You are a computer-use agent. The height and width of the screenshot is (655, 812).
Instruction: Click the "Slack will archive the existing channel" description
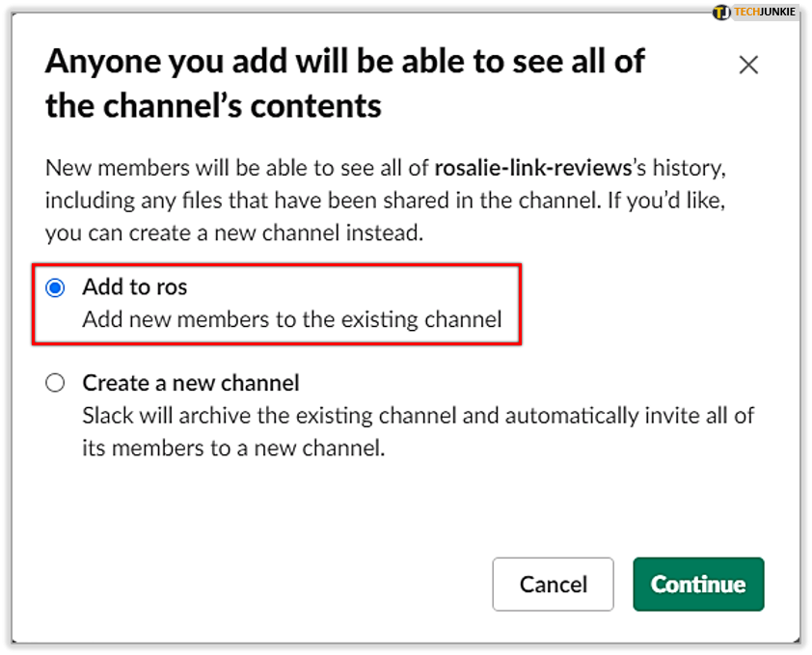click(418, 431)
